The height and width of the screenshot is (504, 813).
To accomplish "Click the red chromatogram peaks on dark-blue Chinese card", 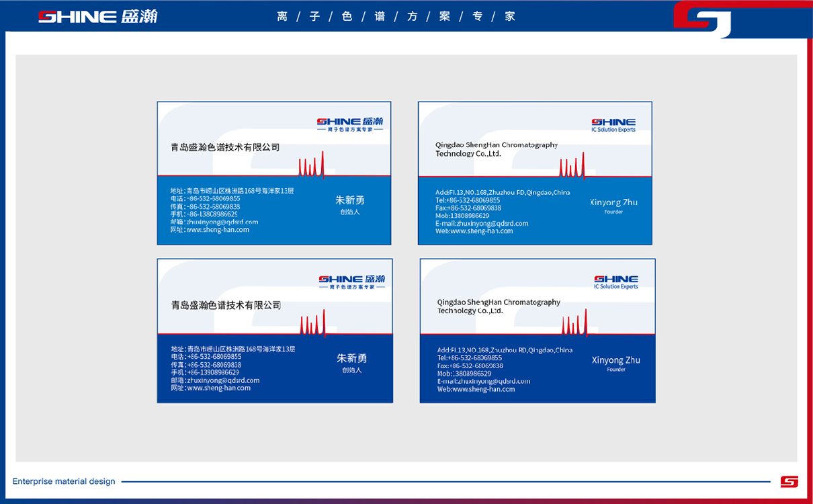I will [x=314, y=323].
